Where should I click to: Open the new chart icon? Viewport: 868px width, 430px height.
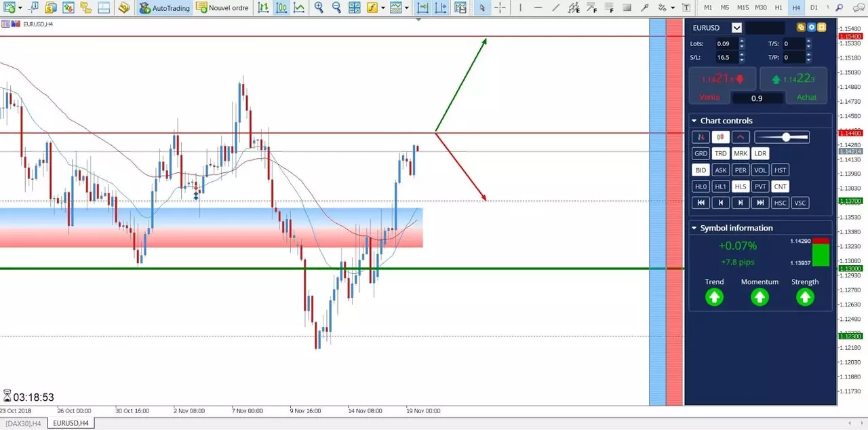[9, 8]
